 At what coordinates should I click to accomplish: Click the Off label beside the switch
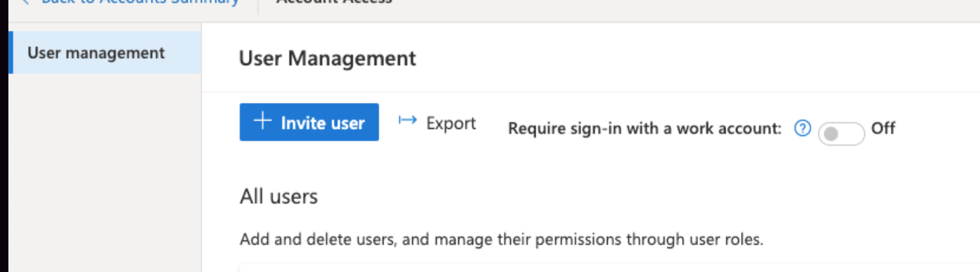pyautogui.click(x=883, y=128)
